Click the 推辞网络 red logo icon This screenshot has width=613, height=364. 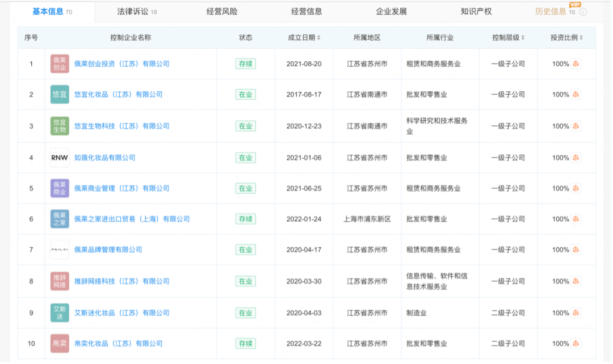[60, 281]
